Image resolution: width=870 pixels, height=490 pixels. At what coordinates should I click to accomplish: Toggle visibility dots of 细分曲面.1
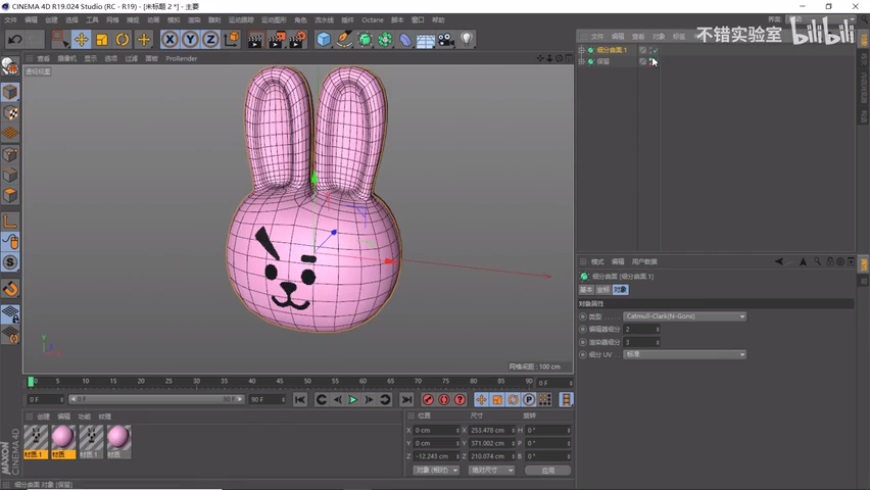(650, 50)
